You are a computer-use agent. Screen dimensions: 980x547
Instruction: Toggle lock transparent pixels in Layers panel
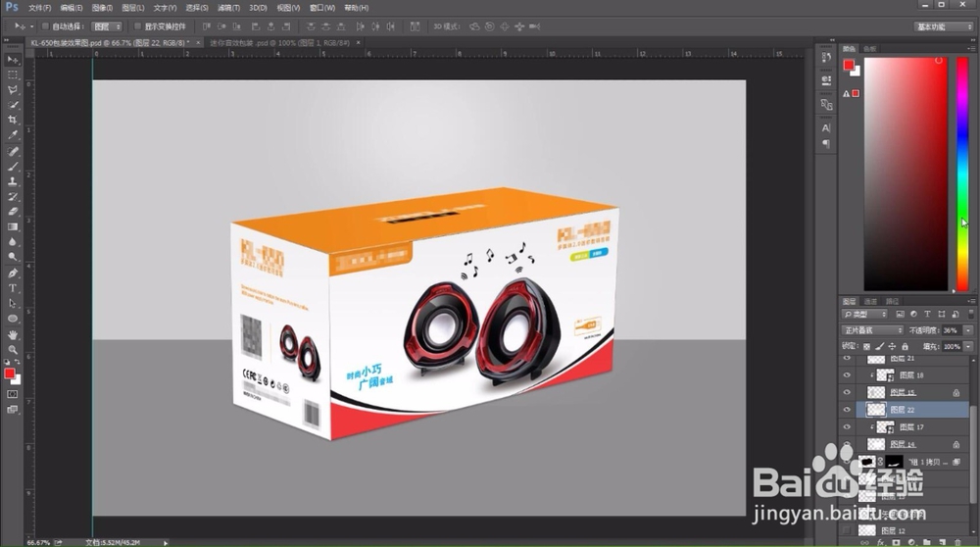coord(867,346)
